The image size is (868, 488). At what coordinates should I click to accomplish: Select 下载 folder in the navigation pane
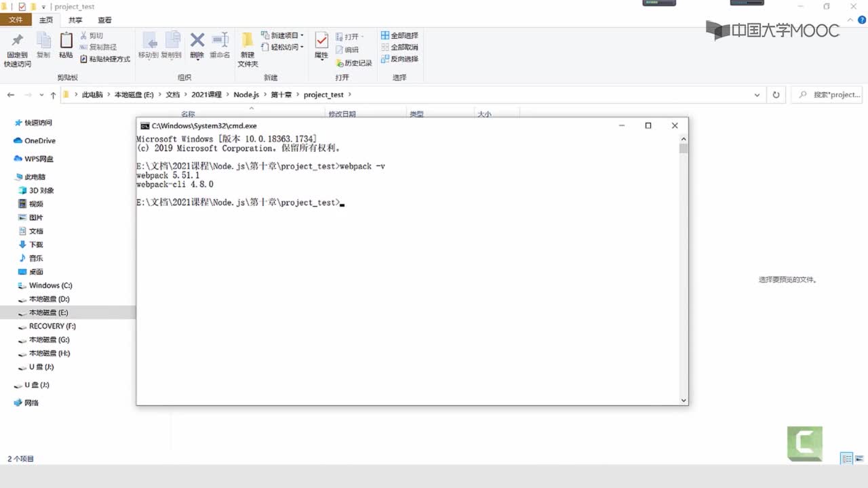(x=31, y=245)
